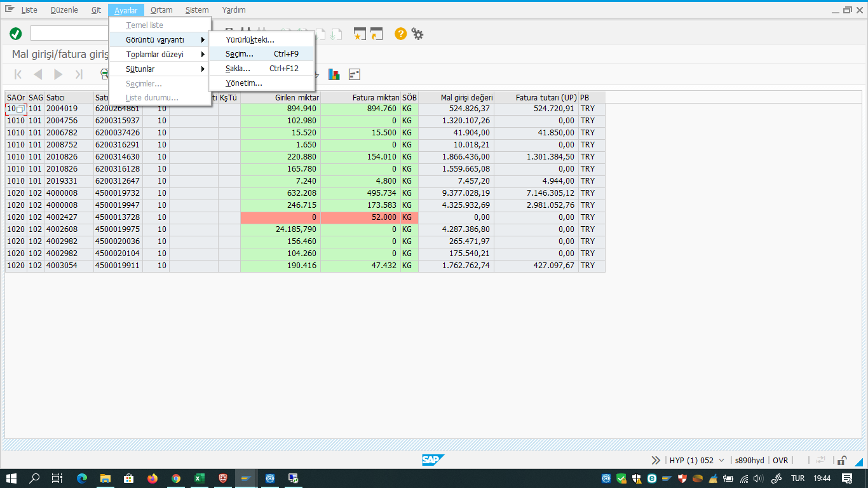This screenshot has height=488, width=868.
Task: Select purchasing document 4500019732
Action: 118,193
